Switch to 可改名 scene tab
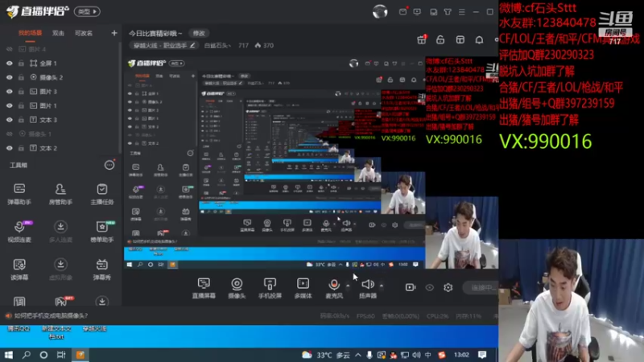 pos(84,33)
